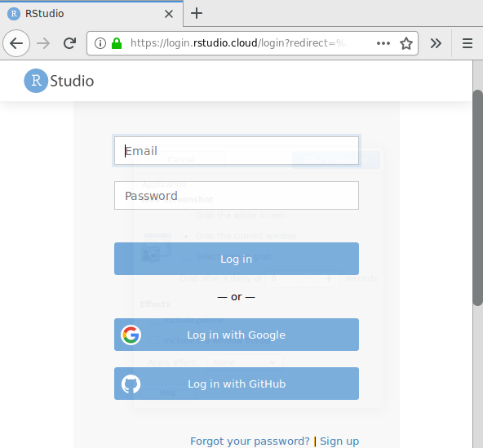The image size is (483, 448).
Task: Go back with the browser back arrow
Action: (16, 43)
